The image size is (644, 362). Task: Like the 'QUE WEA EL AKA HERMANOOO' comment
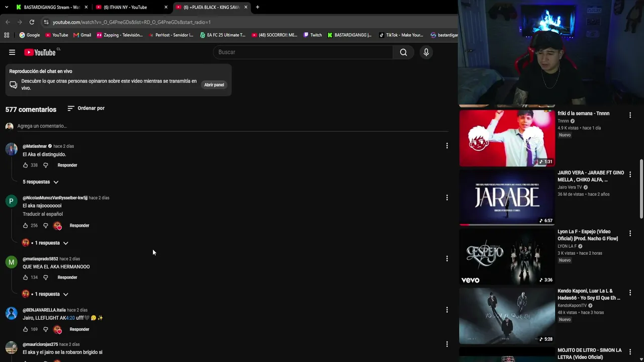tap(25, 278)
